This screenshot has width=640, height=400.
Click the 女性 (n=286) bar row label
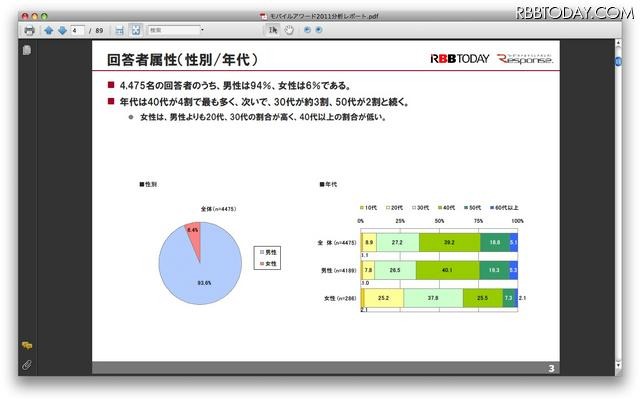click(340, 298)
